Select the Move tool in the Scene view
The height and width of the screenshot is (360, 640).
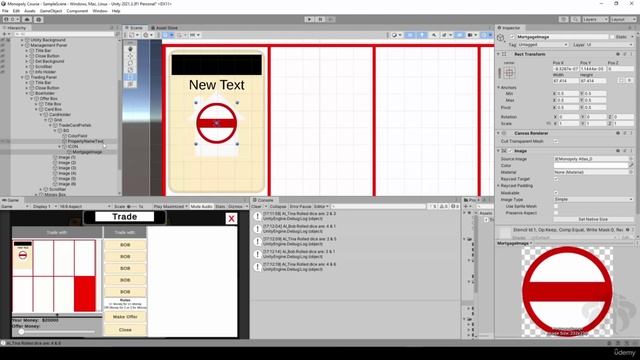pos(130,56)
